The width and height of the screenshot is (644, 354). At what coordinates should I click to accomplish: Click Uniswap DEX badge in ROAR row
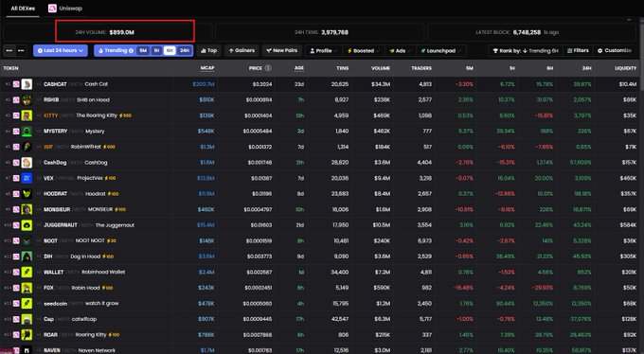coord(16,335)
